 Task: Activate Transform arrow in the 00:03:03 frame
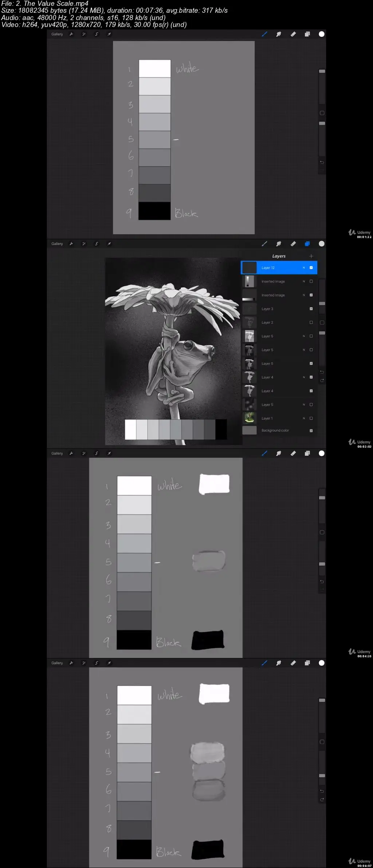(x=109, y=244)
